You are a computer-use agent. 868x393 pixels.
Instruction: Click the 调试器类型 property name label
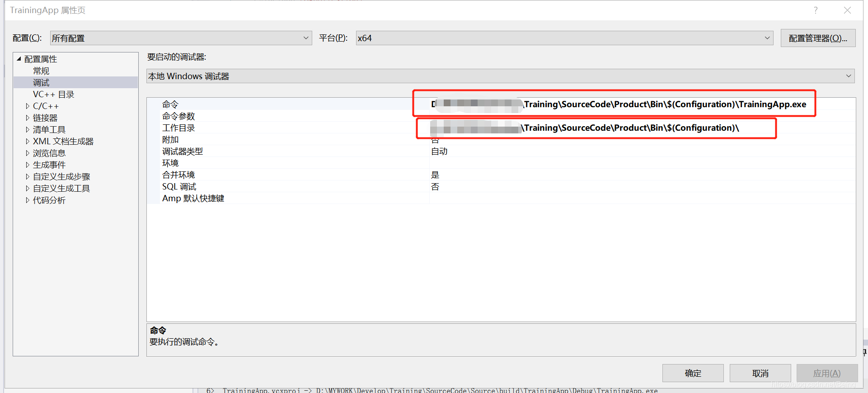183,151
